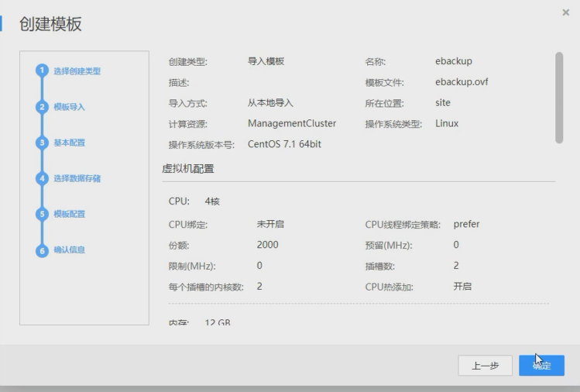Image resolution: width=580 pixels, height=392 pixels.
Task: Jump to 选择数据存储 step label
Action: [77, 178]
